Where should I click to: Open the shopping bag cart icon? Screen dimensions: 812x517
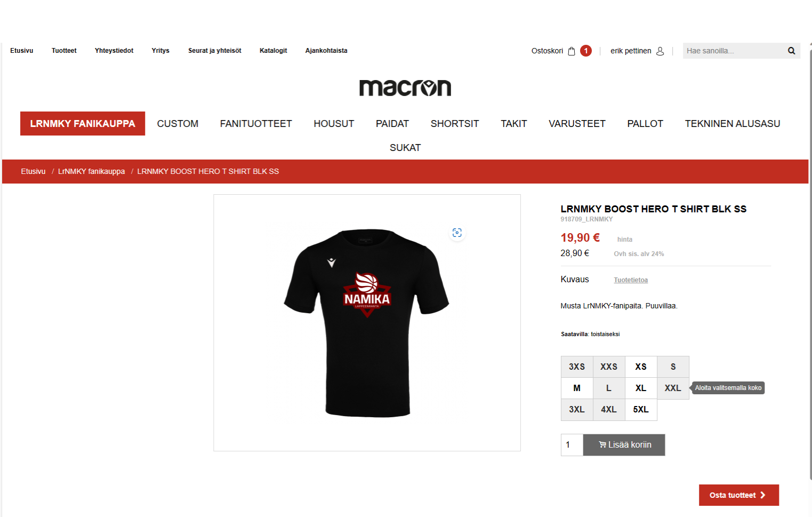[572, 51]
